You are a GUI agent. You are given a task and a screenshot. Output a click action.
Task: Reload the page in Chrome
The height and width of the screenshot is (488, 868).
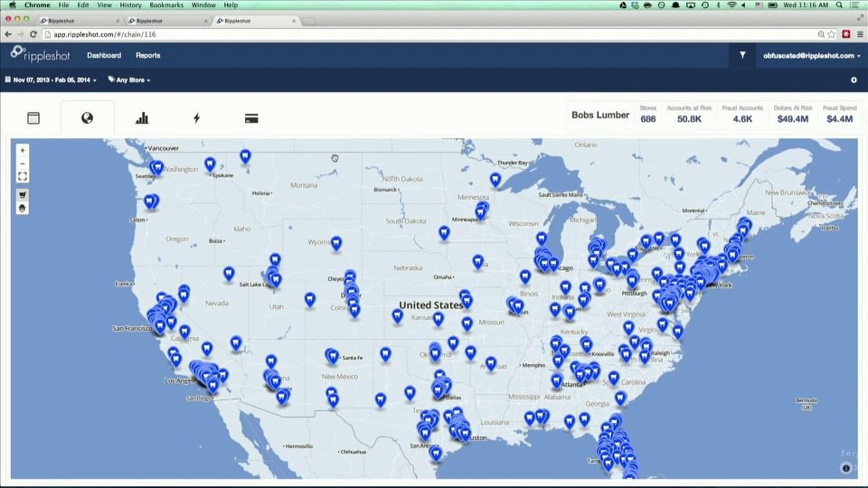[x=33, y=34]
